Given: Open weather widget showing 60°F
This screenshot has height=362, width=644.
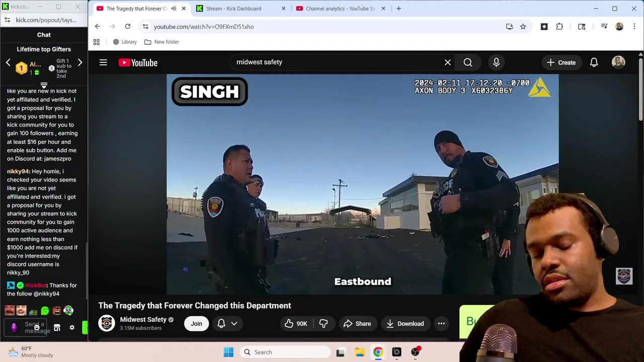Looking at the screenshot, I should coord(31,352).
